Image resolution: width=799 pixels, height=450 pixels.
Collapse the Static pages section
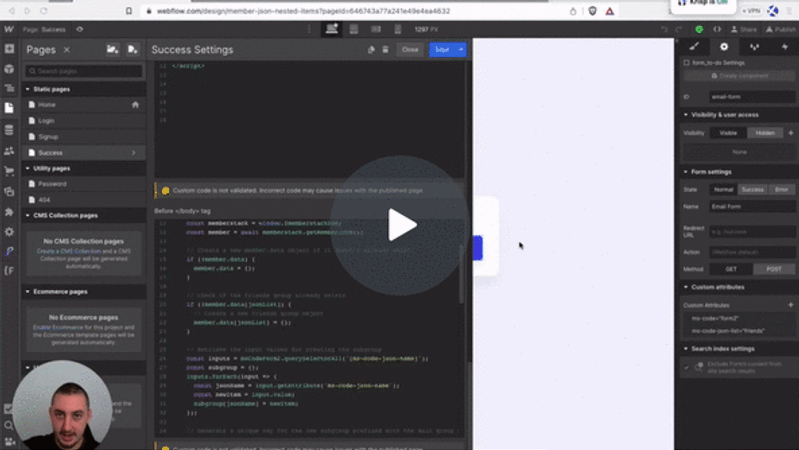coord(28,89)
